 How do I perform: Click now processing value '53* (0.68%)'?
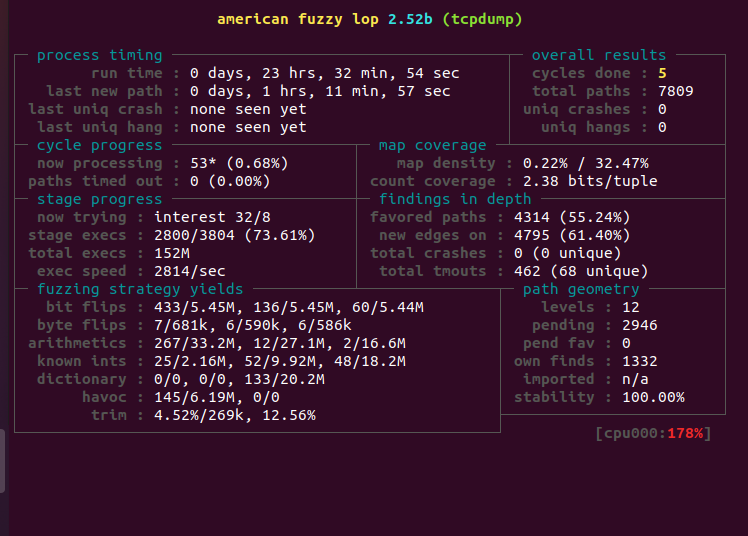pos(239,164)
